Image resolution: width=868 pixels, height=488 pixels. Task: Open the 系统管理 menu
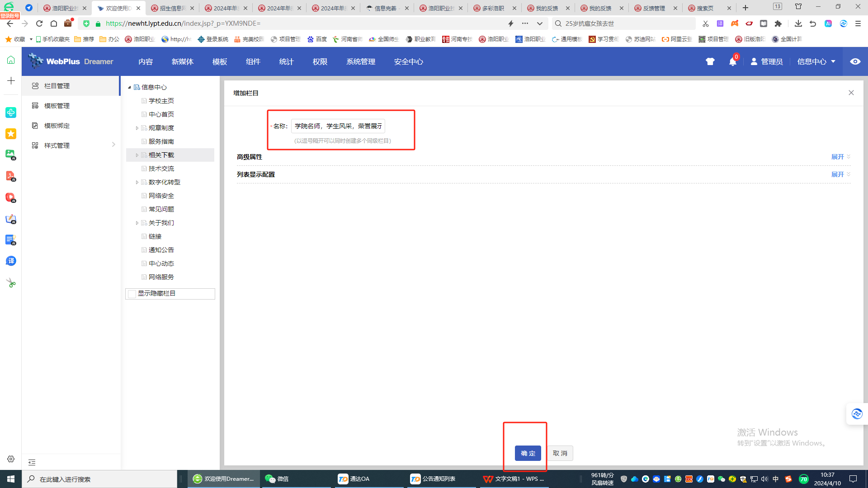360,61
